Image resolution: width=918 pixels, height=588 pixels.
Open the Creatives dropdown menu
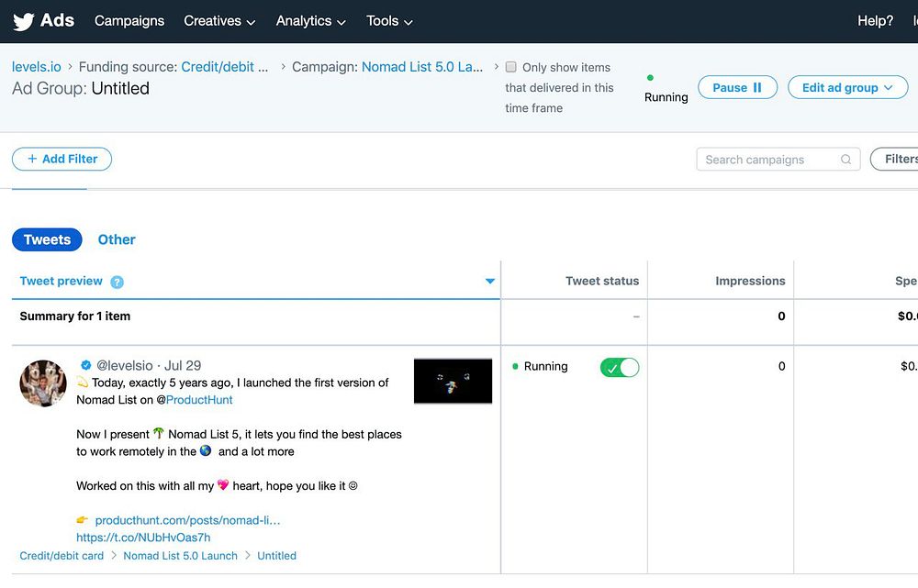tap(219, 21)
